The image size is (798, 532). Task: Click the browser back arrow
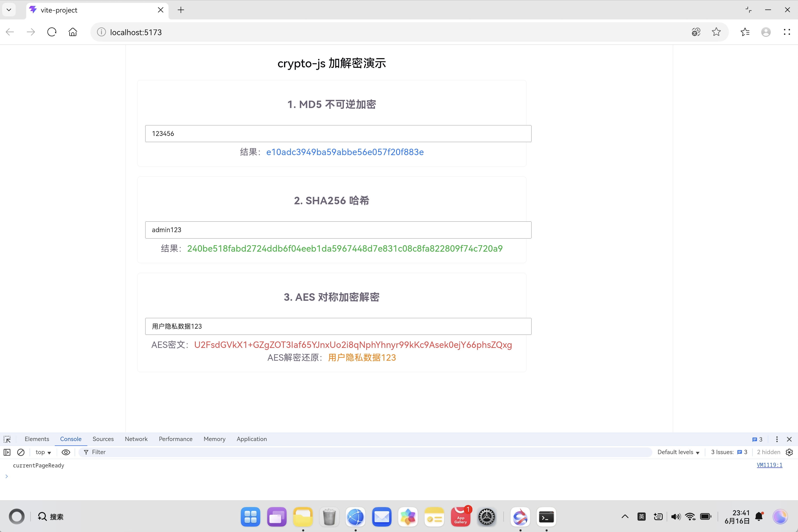pos(10,32)
